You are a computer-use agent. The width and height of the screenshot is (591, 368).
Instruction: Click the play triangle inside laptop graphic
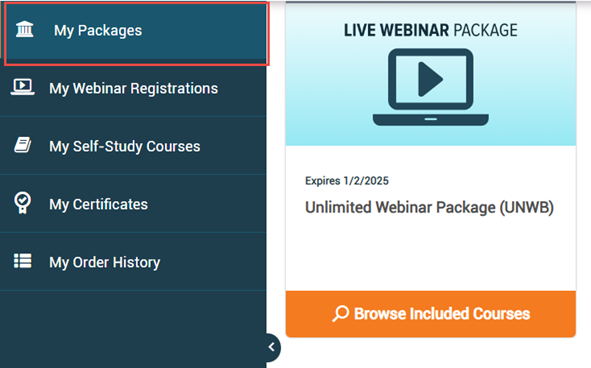(430, 79)
